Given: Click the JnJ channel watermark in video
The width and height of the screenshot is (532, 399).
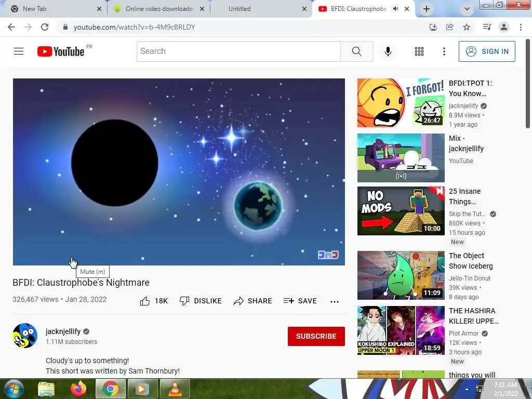Looking at the screenshot, I should [328, 255].
